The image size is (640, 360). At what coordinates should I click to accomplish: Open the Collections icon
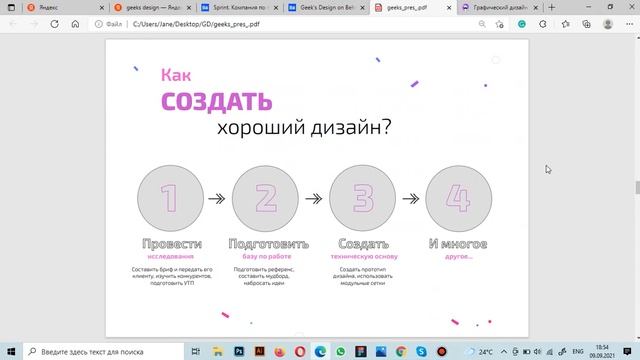coord(587,24)
